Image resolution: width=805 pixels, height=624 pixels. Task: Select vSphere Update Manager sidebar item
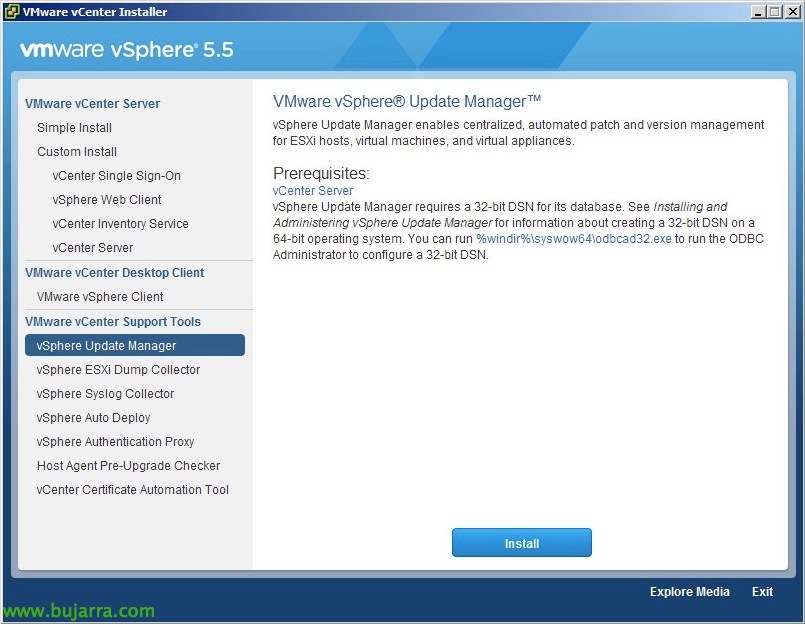coord(135,345)
